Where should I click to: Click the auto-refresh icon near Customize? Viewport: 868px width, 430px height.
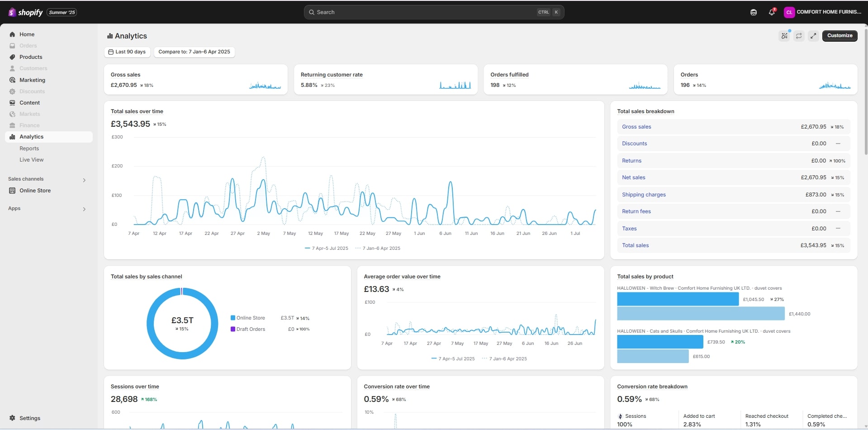click(x=799, y=36)
